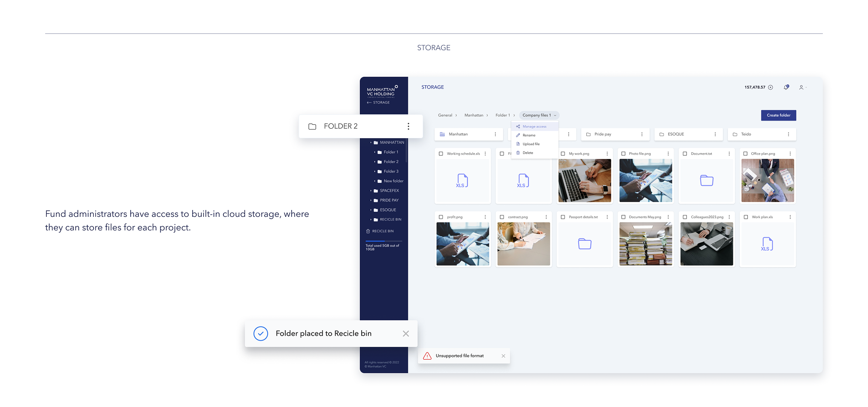Go back using the STORAGE arrow in sidebar
Screen dimensions: 868x407
369,103
